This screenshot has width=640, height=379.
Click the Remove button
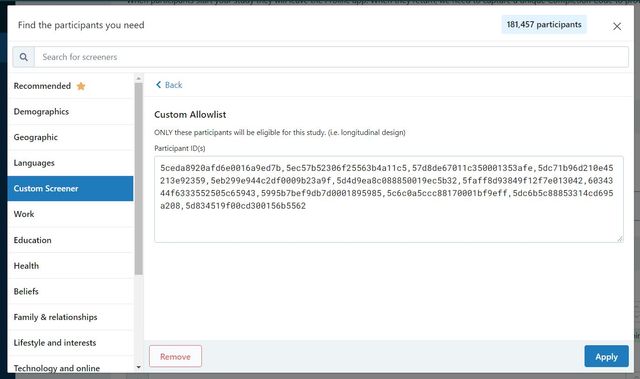tap(175, 357)
